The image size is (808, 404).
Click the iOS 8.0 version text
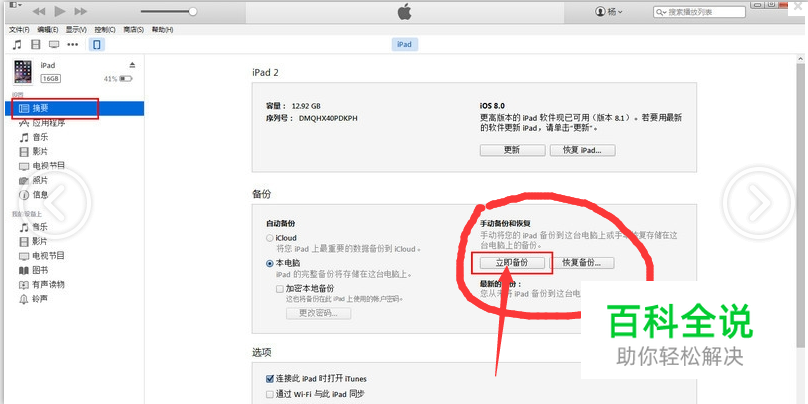[x=492, y=105]
